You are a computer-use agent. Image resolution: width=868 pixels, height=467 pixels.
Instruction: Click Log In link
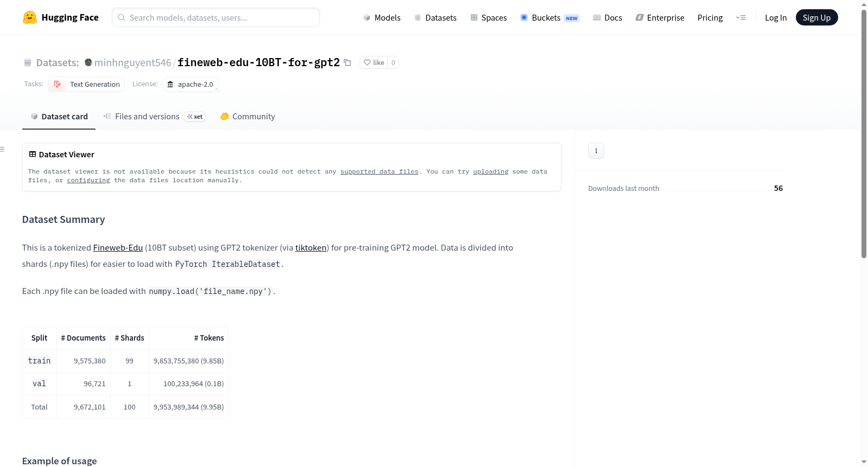point(776,17)
